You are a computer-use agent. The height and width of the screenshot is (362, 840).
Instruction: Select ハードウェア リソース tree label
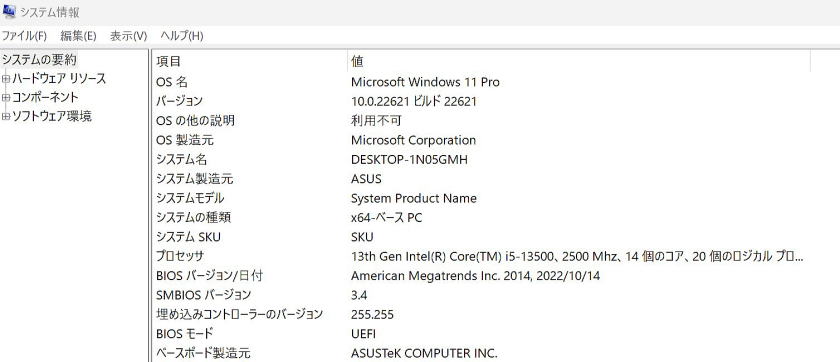(59, 79)
